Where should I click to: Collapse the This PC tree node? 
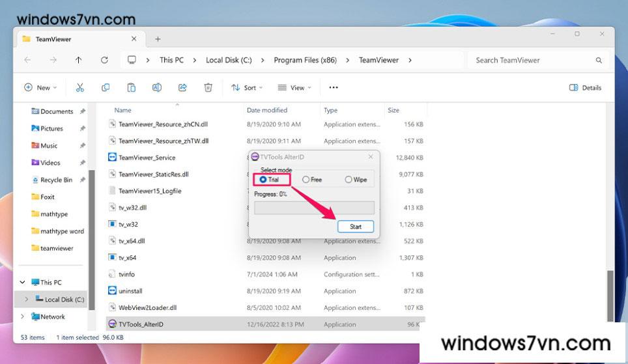point(22,283)
